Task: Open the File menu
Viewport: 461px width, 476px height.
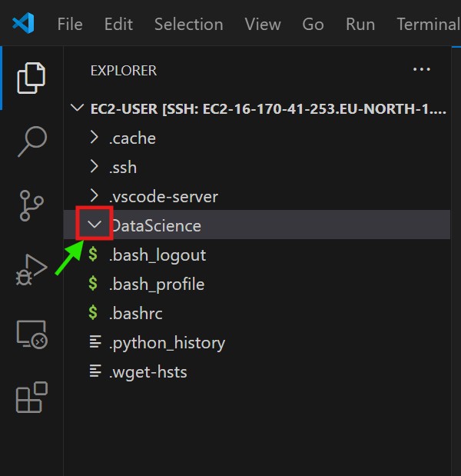Action: point(70,24)
